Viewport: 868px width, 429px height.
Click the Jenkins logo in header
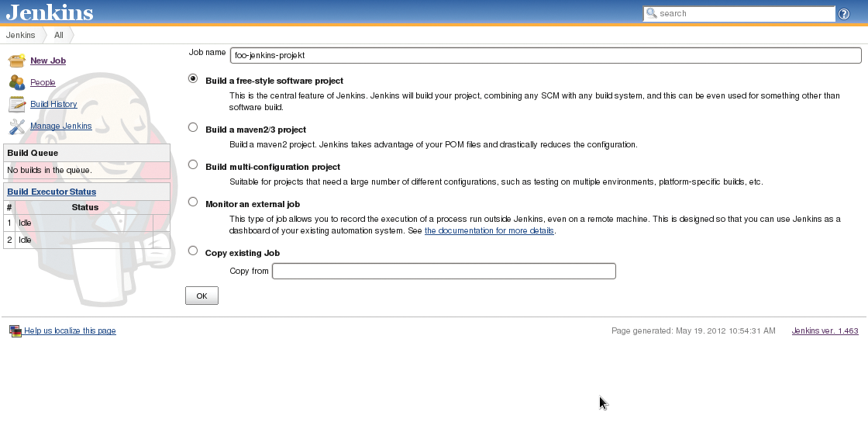point(50,12)
